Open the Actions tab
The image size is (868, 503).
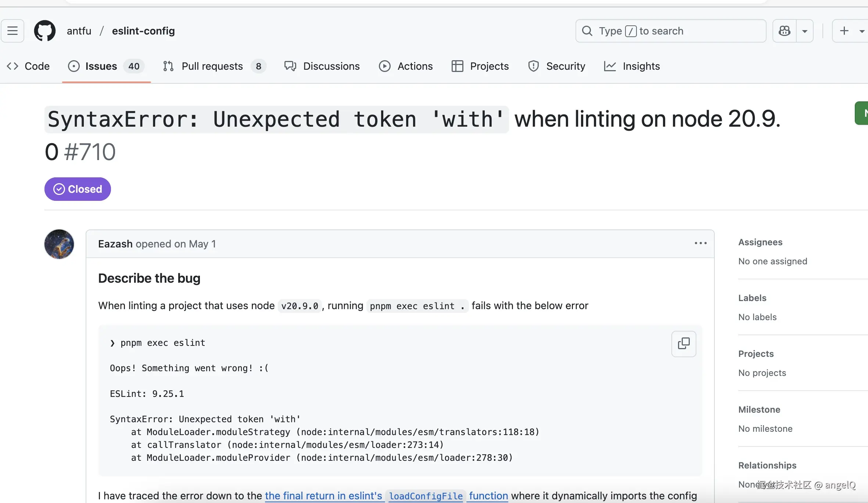coord(406,66)
